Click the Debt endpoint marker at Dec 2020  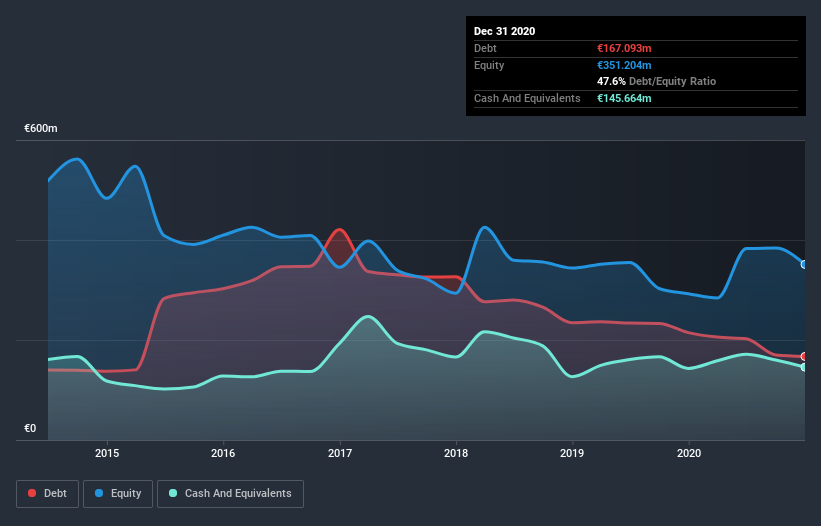[804, 356]
